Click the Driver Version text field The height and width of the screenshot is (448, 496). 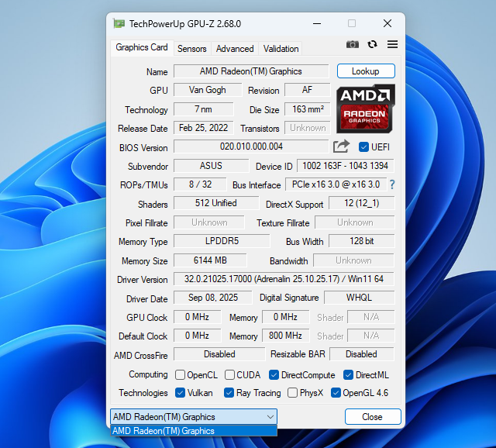(x=283, y=279)
